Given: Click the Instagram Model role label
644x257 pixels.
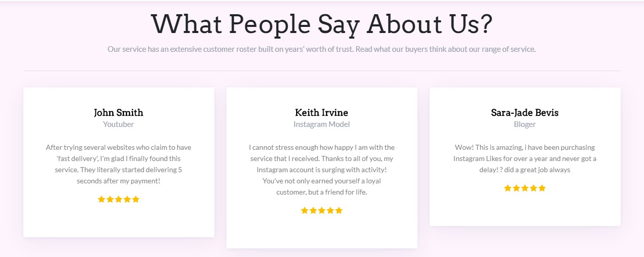Looking at the screenshot, I should [321, 124].
